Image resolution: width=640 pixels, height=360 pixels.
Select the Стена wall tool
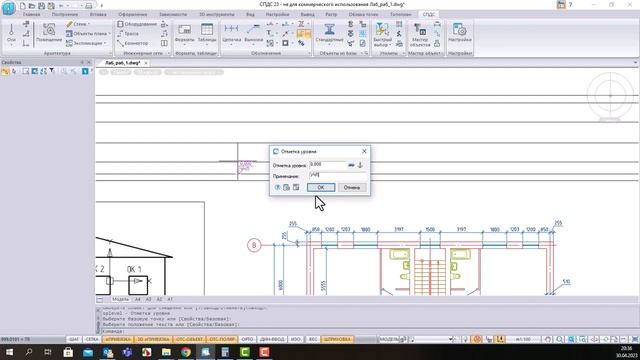[77, 24]
